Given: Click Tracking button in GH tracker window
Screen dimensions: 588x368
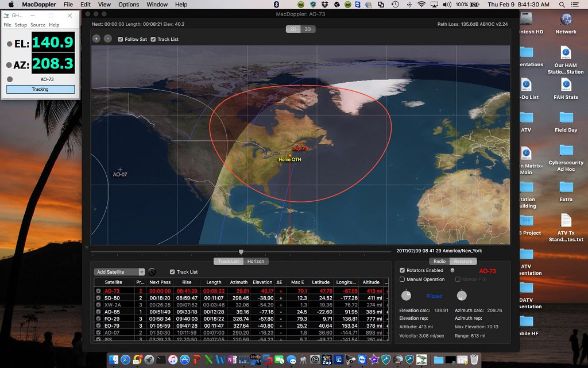Looking at the screenshot, I should point(40,89).
